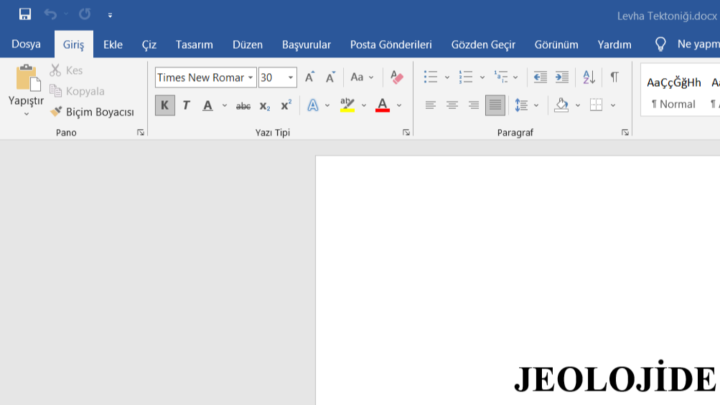Apply a numbered list
This screenshot has width=720, height=405.
pos(466,77)
